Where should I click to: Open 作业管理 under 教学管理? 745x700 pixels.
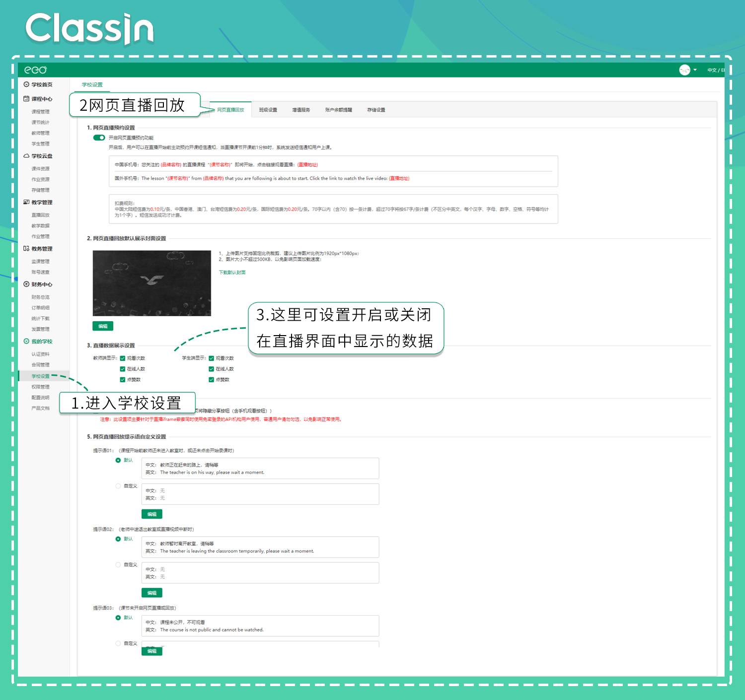pos(40,236)
